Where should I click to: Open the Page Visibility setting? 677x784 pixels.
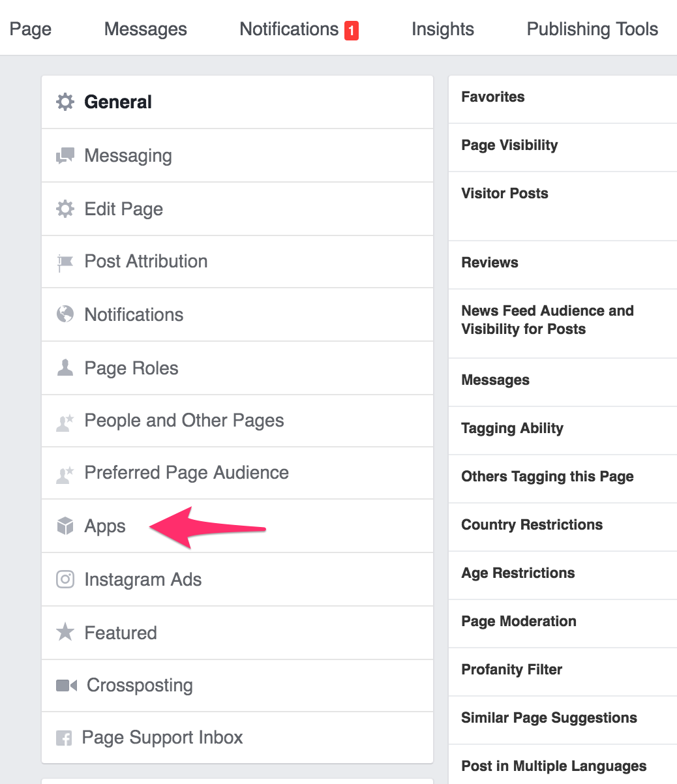click(509, 145)
